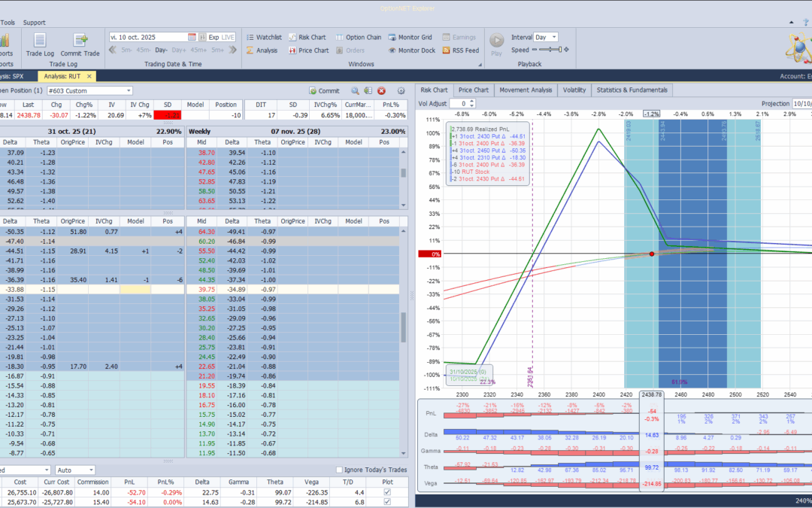812x508 pixels.
Task: Switch to Price Chart tab
Action: [474, 90]
